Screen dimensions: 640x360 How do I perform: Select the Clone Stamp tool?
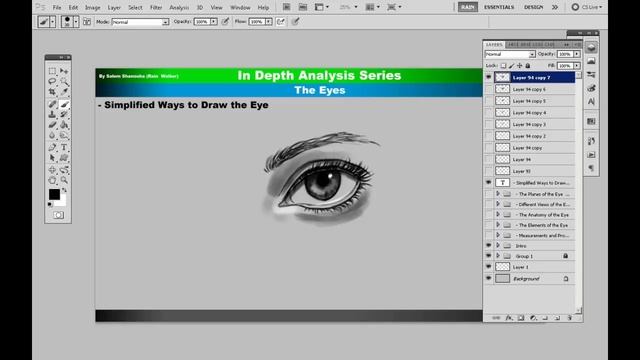tap(52, 115)
